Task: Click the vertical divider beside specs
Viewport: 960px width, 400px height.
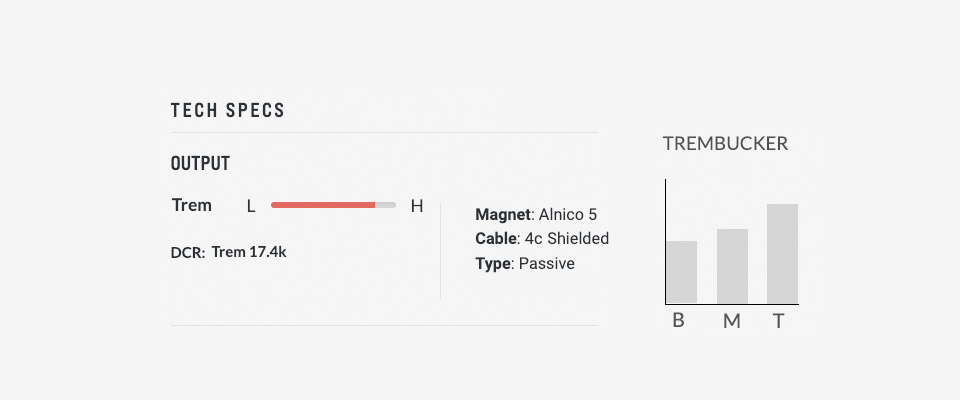Action: [x=440, y=251]
